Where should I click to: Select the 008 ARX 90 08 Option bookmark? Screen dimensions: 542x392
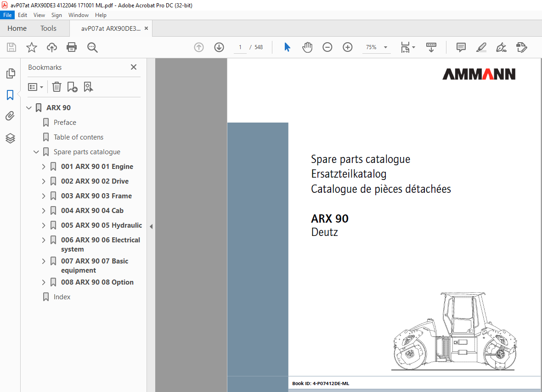pyautogui.click(x=97, y=282)
